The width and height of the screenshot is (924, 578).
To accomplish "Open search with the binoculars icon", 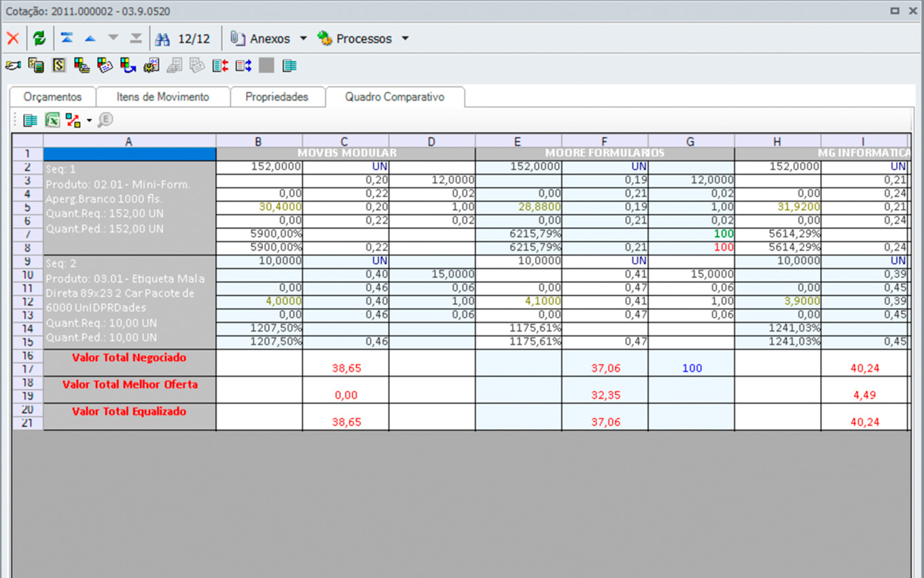I will pyautogui.click(x=162, y=39).
